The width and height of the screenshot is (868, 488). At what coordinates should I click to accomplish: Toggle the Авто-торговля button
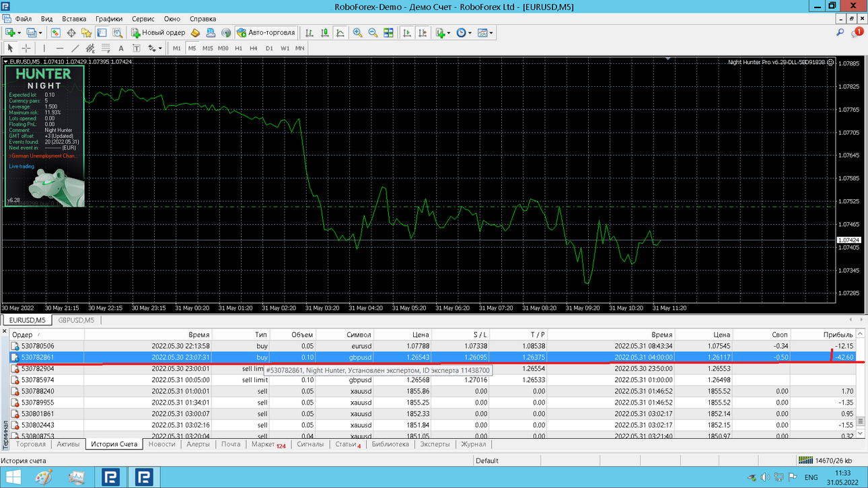(266, 32)
